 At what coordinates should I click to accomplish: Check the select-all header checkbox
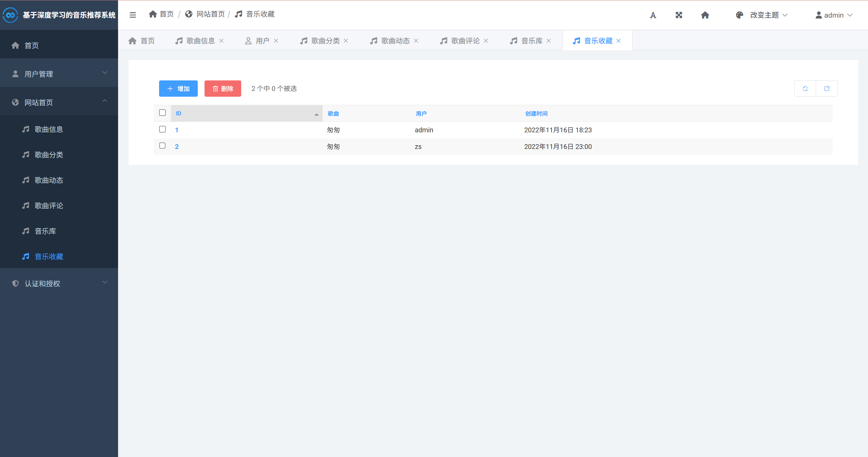point(162,113)
